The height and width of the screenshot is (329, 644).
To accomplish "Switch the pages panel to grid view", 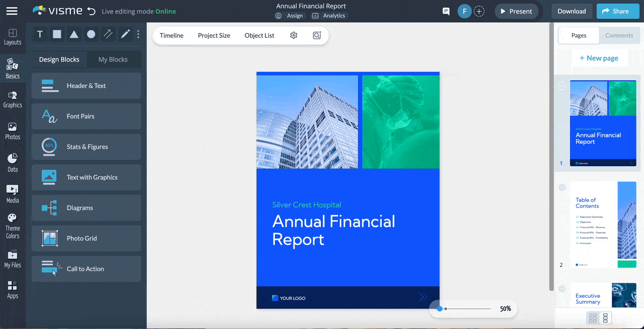I will pos(593,318).
